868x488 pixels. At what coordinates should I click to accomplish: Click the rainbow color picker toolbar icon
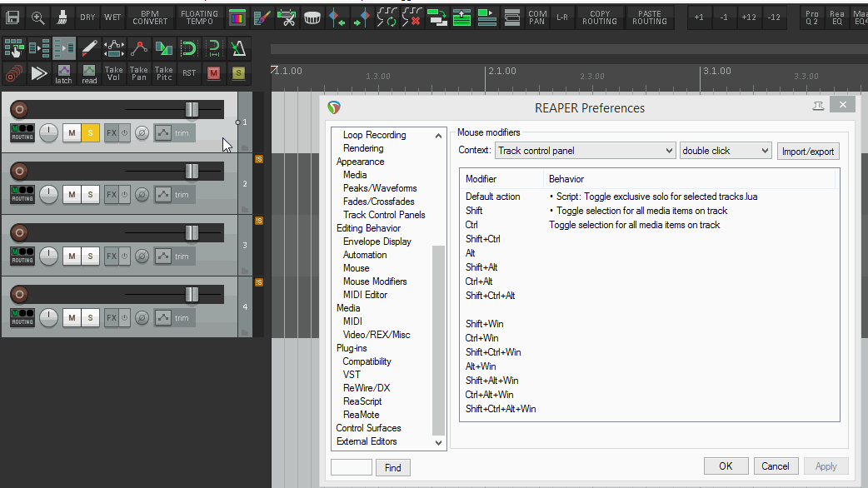tap(237, 17)
